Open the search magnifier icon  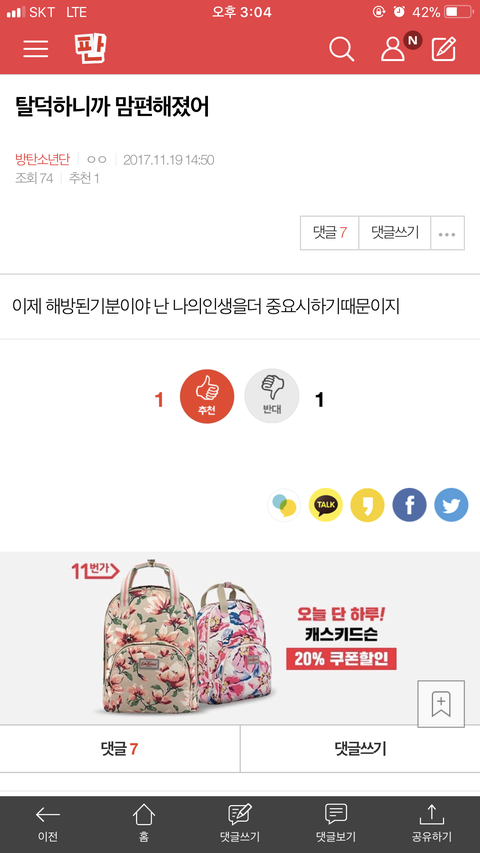(x=342, y=49)
